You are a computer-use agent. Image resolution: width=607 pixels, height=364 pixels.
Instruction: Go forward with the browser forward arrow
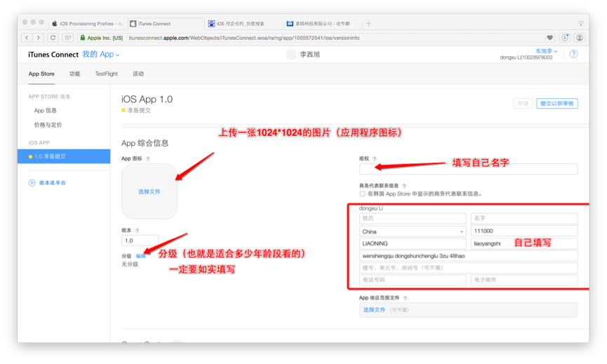coord(39,37)
